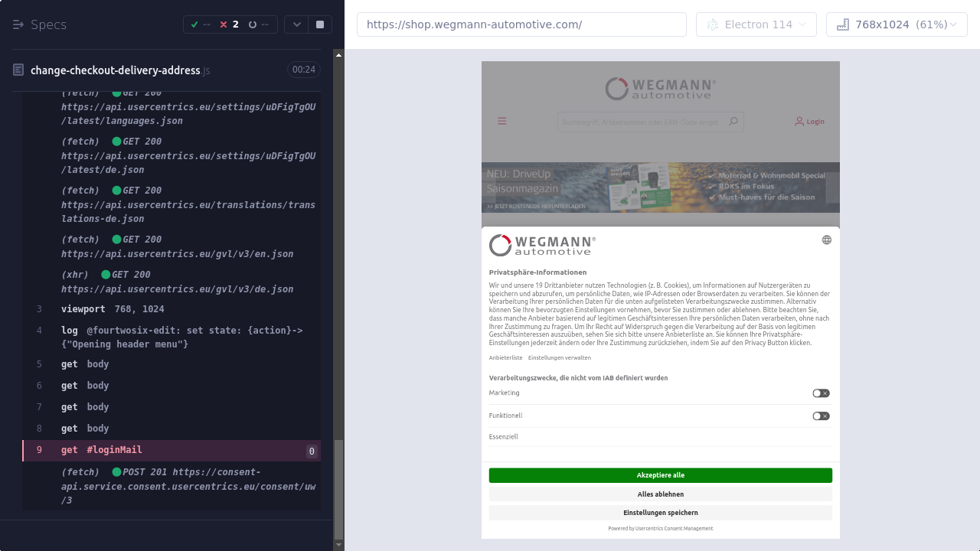Open the Specs list sidebar icon
The image size is (980, 551).
pos(18,24)
